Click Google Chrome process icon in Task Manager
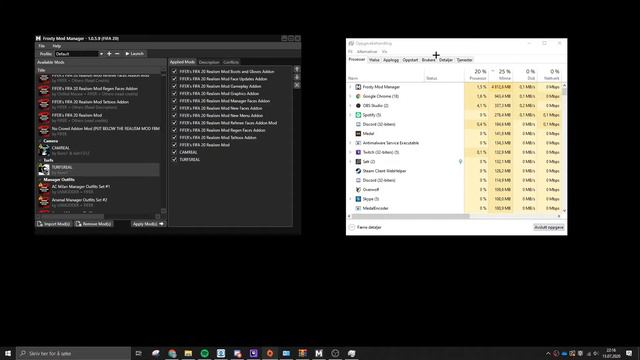 pos(358,96)
